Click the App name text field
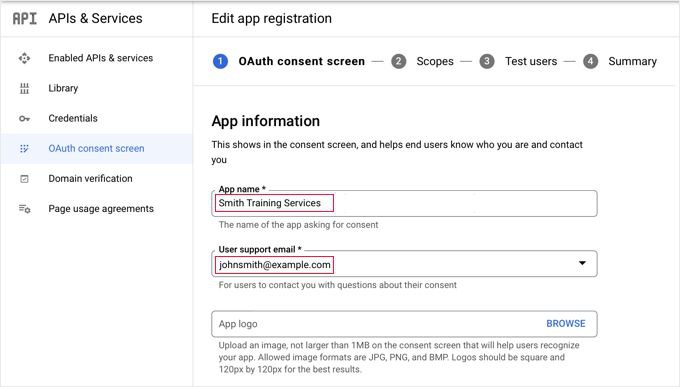 pyautogui.click(x=404, y=203)
